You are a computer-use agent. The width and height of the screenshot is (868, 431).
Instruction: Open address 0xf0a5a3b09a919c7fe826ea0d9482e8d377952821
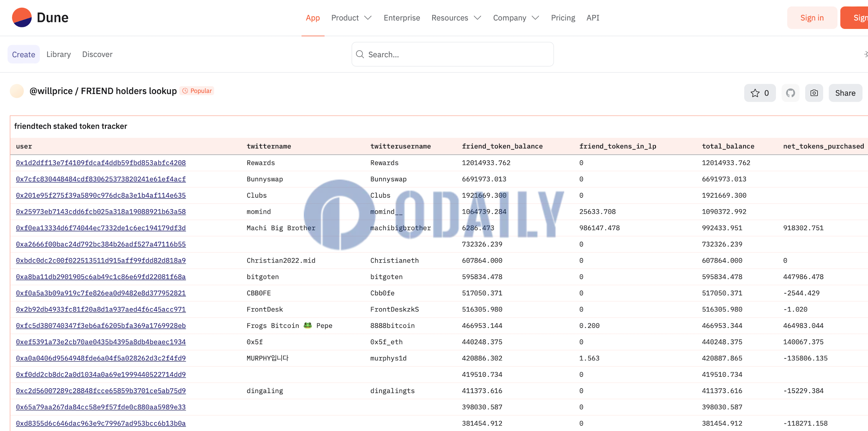click(x=101, y=293)
